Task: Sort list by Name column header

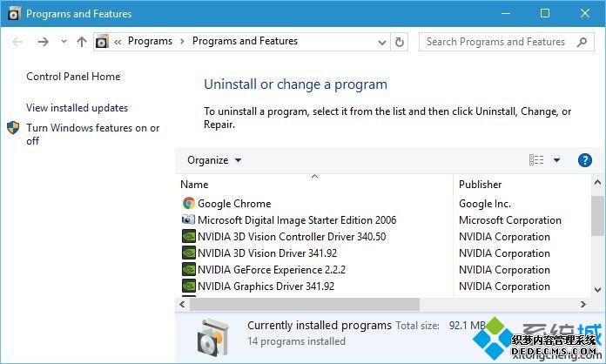Action: [x=194, y=185]
